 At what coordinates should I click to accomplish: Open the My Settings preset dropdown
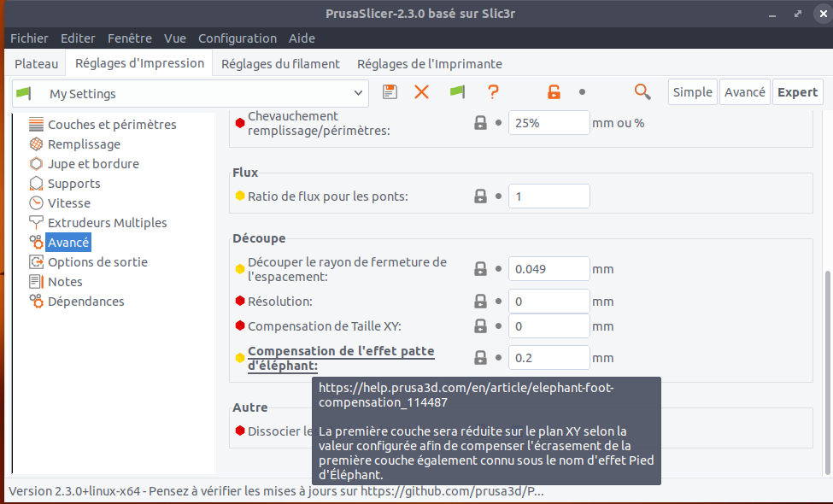click(191, 93)
